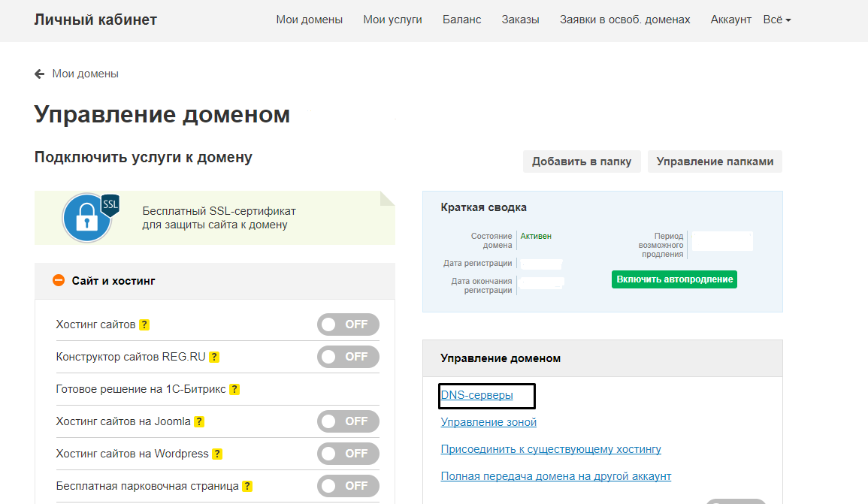868x504 pixels.
Task: Click the Управление папками button
Action: point(714,161)
